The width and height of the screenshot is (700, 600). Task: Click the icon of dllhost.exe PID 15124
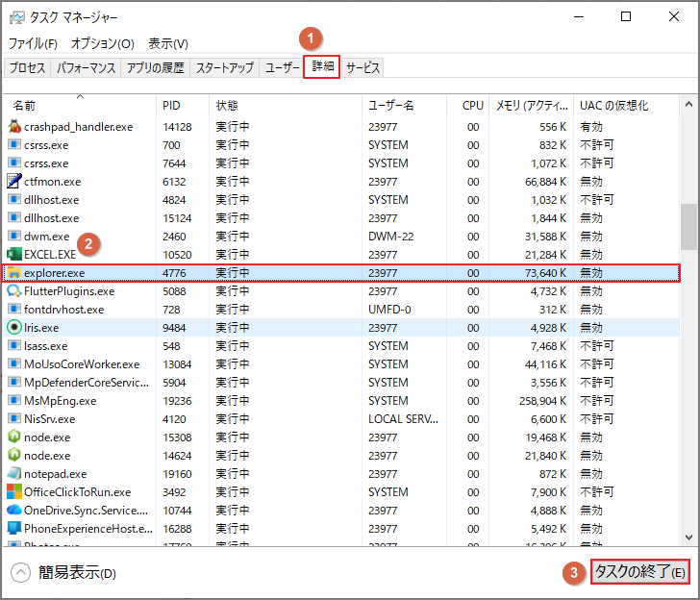[14, 217]
